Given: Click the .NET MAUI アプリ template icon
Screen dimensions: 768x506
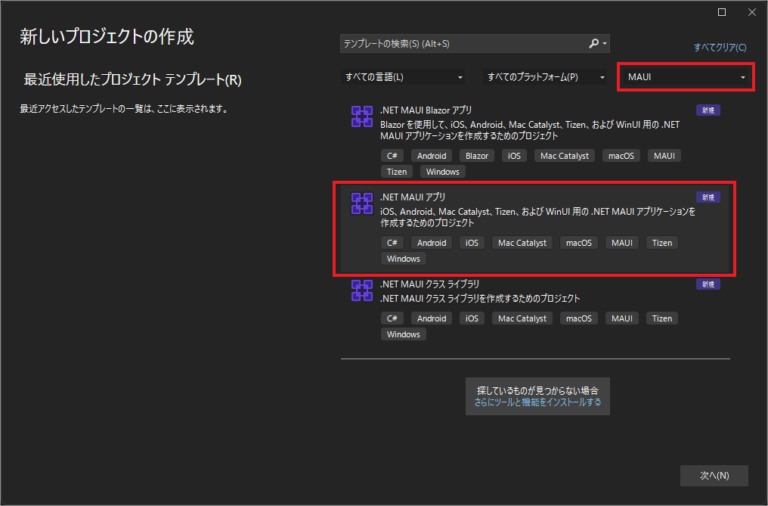Looking at the screenshot, I should point(362,204).
